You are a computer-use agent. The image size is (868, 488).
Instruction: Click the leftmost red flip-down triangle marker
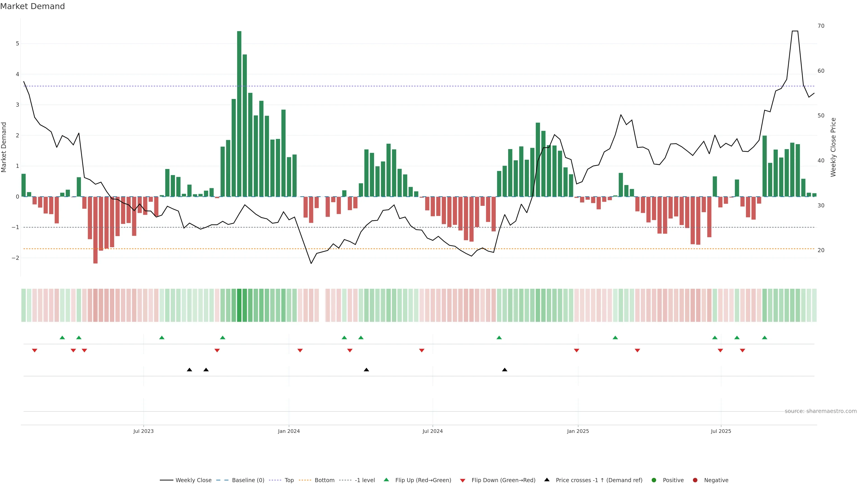(x=34, y=351)
